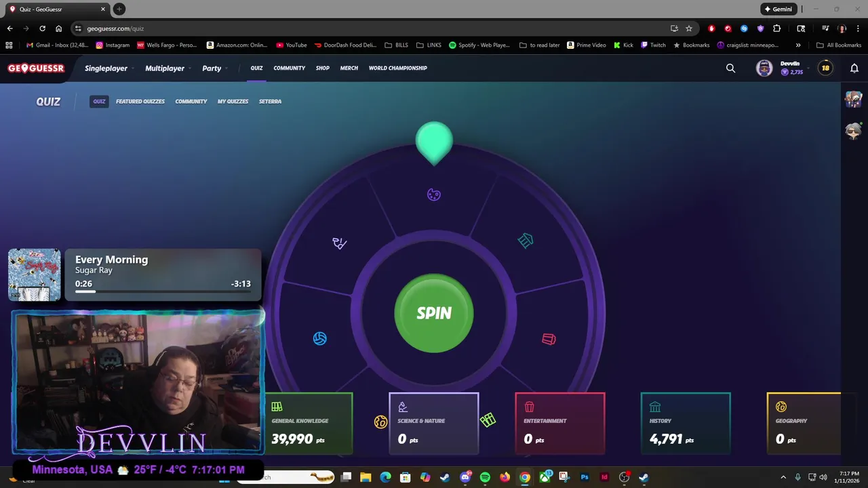Open the All Bookmarks folder

pyautogui.click(x=839, y=45)
